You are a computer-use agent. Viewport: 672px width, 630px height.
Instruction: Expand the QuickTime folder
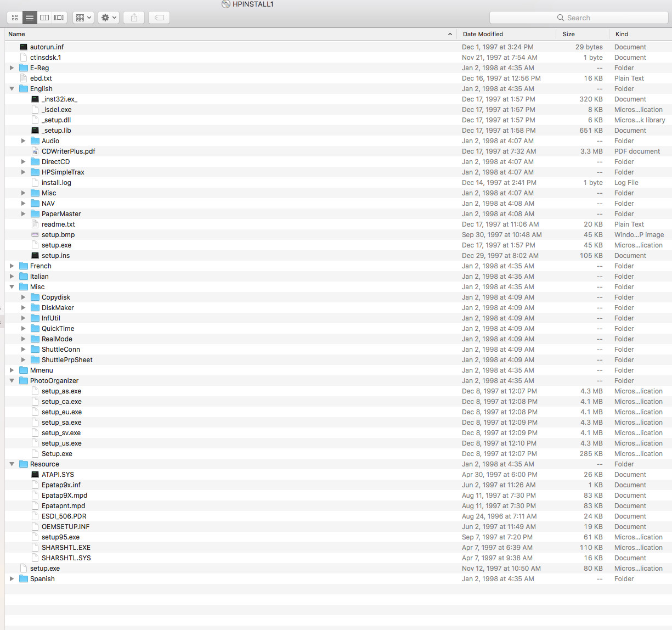click(x=23, y=329)
